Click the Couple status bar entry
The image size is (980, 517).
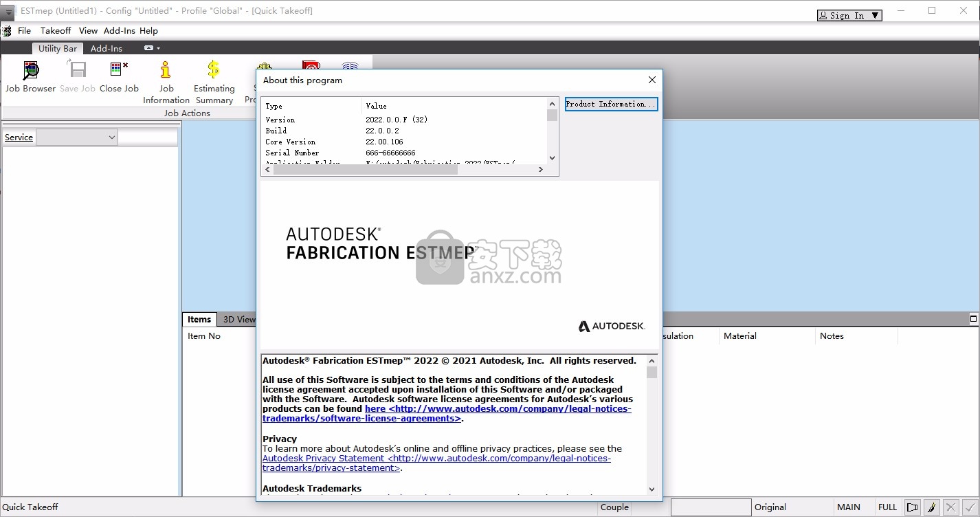614,507
